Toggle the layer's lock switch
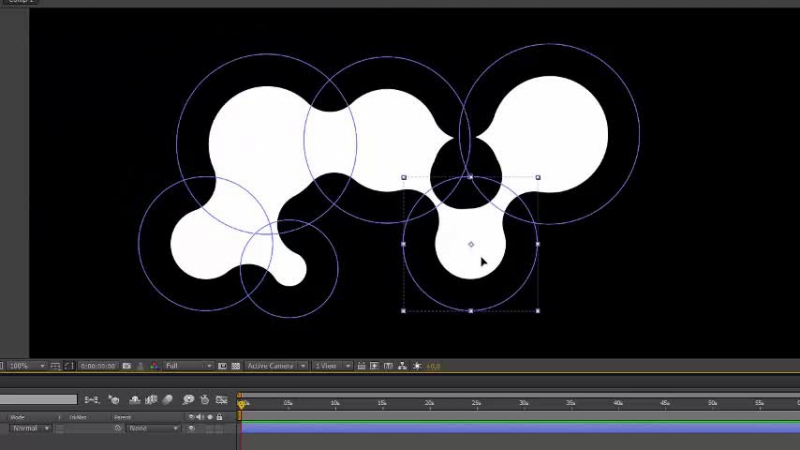The height and width of the screenshot is (450, 800). (x=219, y=429)
